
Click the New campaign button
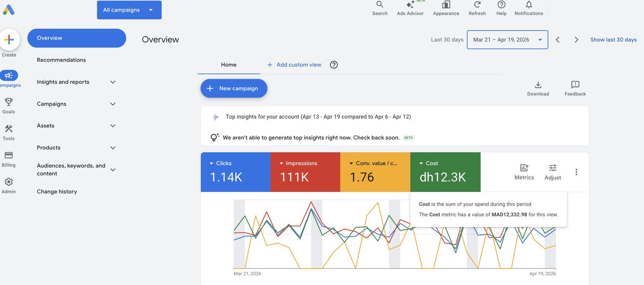click(x=234, y=88)
